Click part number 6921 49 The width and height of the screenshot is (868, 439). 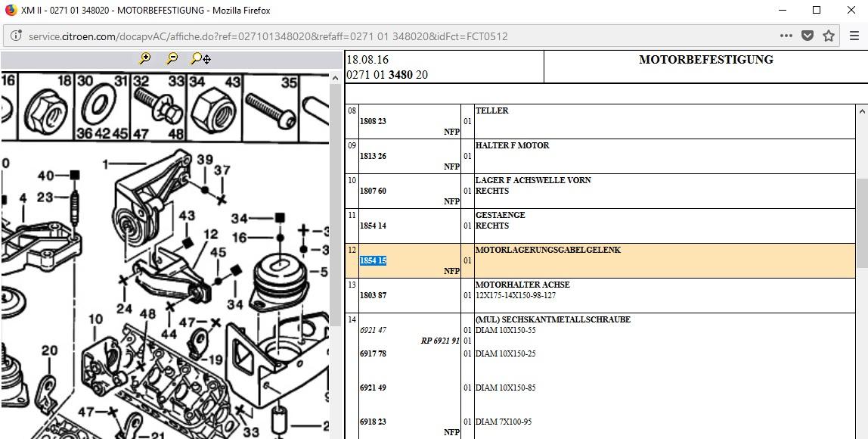pyautogui.click(x=373, y=388)
